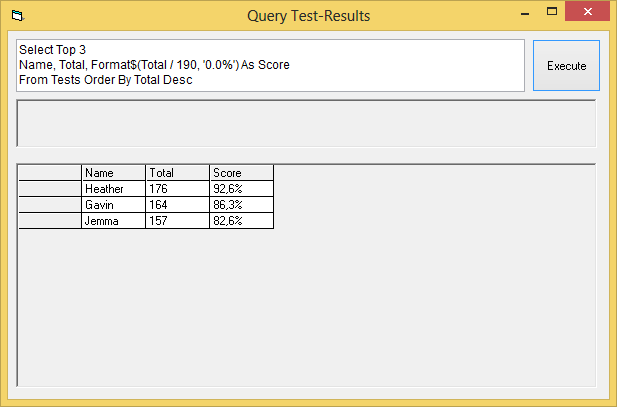The image size is (617, 407).
Task: Select the 92,6% score cell
Action: point(241,188)
